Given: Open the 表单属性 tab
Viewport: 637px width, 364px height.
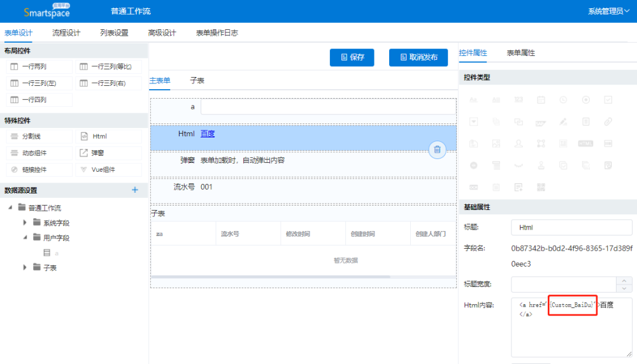Looking at the screenshot, I should tap(520, 53).
